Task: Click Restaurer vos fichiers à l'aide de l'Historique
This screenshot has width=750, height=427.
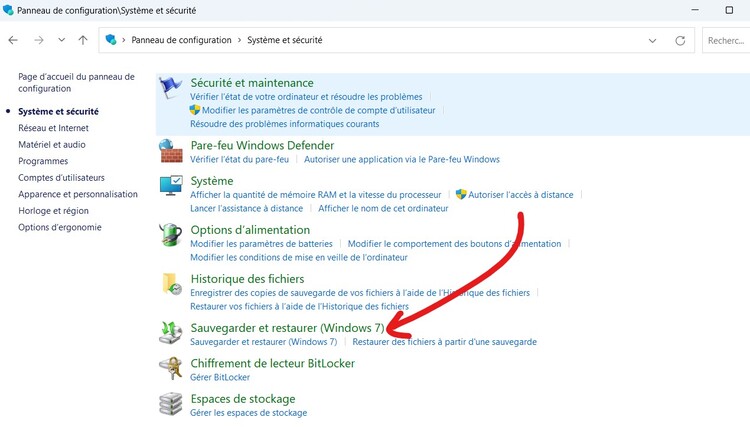Action: 299,306
